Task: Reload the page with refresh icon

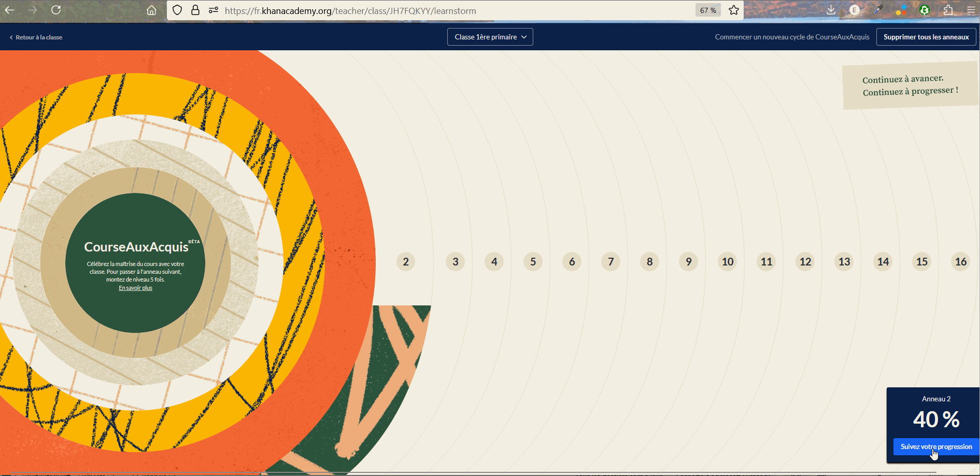Action: click(56, 10)
